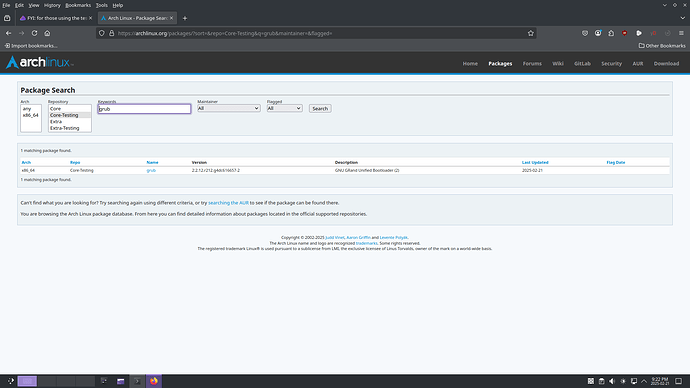Click the Keywords input field
690x388 pixels.
[x=144, y=109]
